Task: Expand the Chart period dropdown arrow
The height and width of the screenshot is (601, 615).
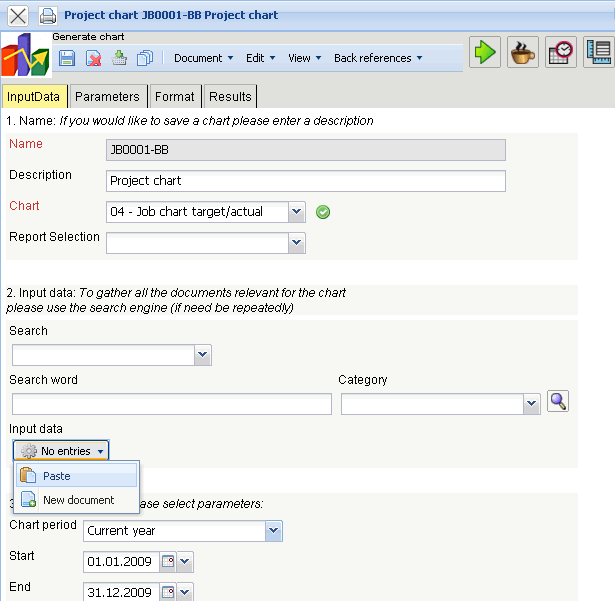Action: click(273, 531)
